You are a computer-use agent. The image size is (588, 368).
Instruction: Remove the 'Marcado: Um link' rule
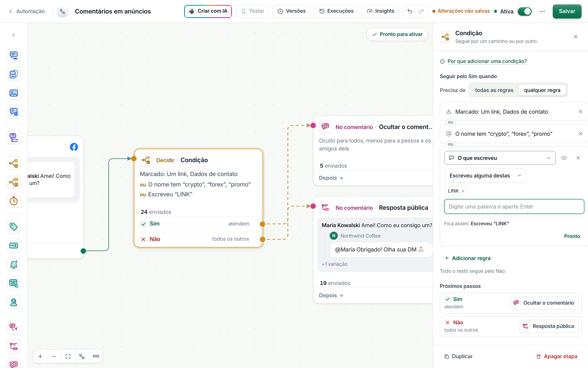coord(580,112)
